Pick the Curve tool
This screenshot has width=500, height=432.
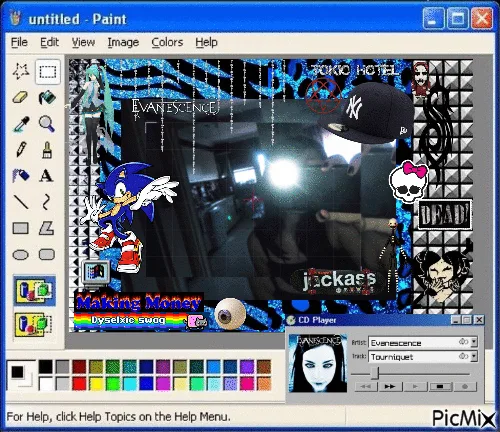[x=47, y=202]
